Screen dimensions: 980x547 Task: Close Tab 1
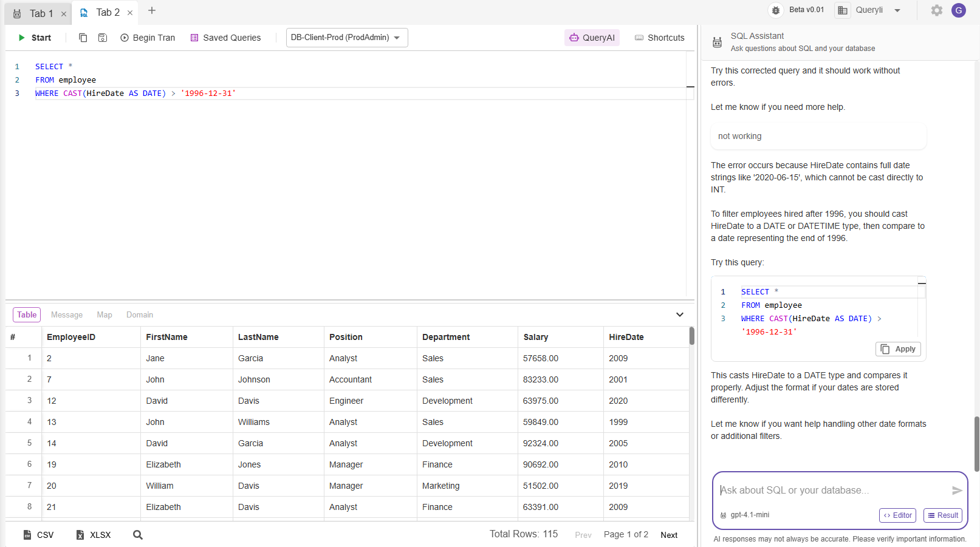pos(64,14)
